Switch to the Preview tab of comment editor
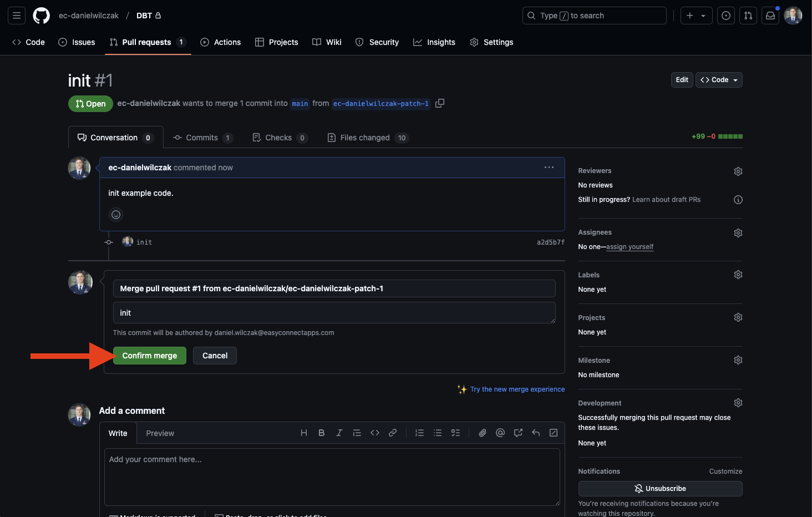The image size is (812, 517). (160, 433)
